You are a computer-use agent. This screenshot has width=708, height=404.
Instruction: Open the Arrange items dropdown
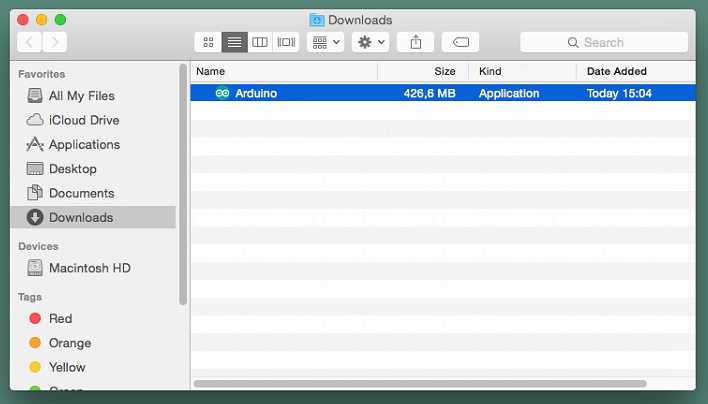[326, 42]
